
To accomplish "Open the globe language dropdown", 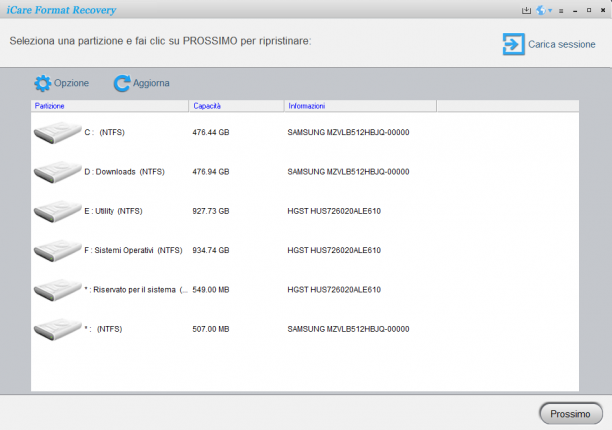I will [x=544, y=11].
